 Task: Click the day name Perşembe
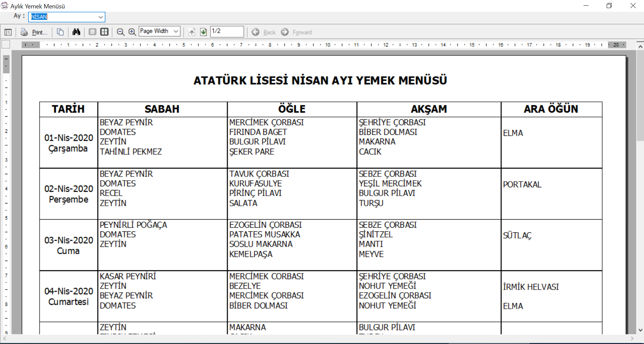point(69,200)
